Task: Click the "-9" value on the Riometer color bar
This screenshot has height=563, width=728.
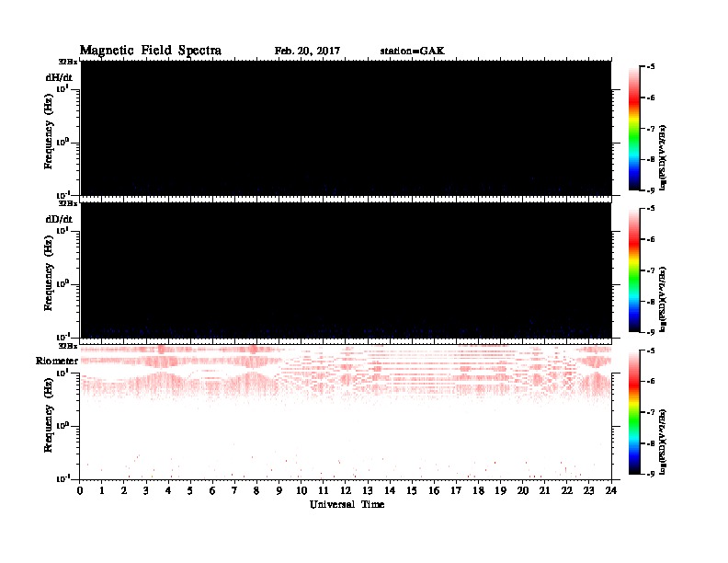Action: click(x=651, y=474)
